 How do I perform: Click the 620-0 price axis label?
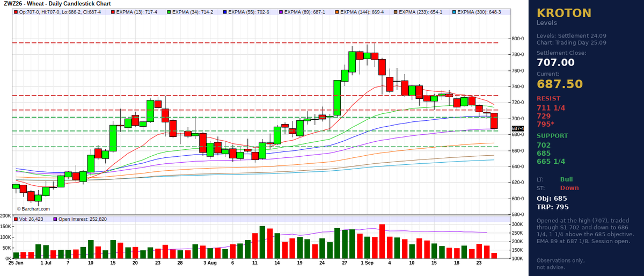coord(518,183)
